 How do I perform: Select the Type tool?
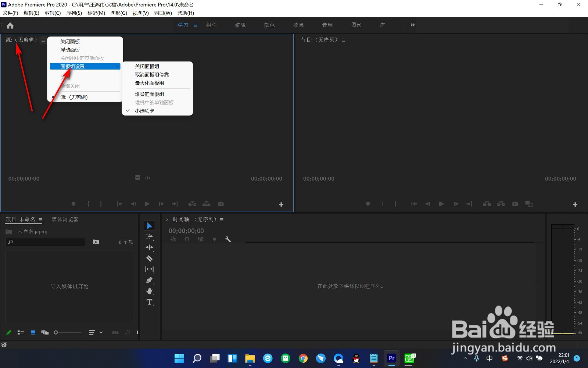click(x=149, y=302)
